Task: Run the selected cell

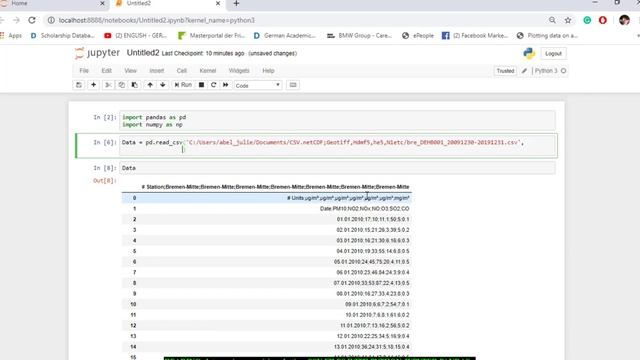Action: 183,85
